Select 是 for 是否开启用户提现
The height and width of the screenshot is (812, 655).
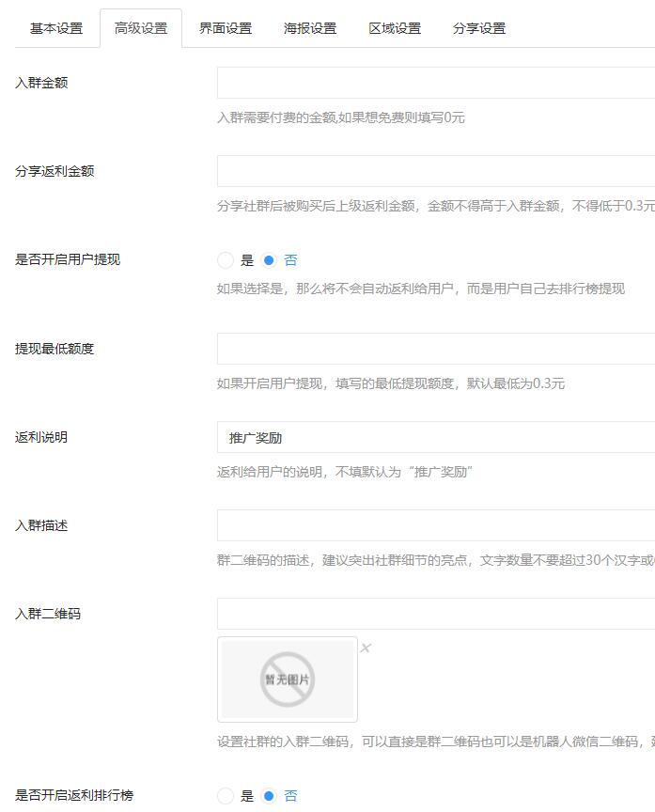click(x=226, y=260)
